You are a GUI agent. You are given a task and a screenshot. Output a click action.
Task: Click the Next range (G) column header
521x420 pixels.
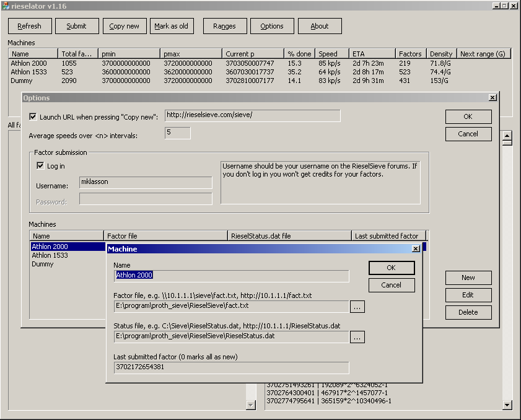pos(483,54)
